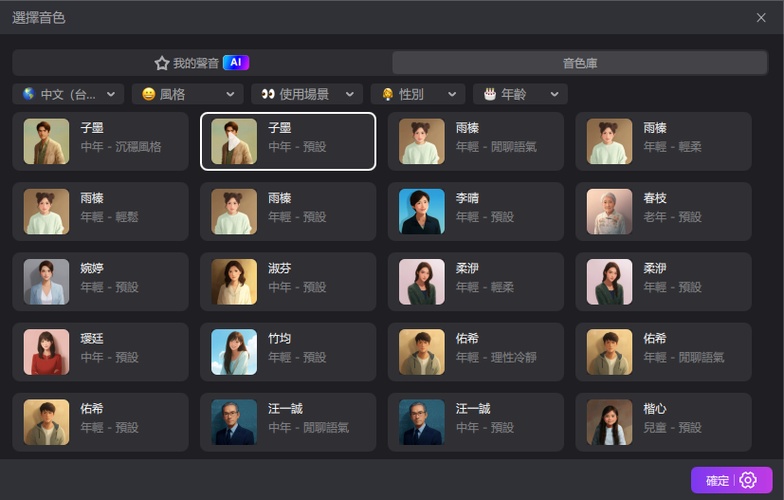Pick 佑希 年輕 - 預設 avatar
This screenshot has width=784, height=500.
(x=46, y=422)
